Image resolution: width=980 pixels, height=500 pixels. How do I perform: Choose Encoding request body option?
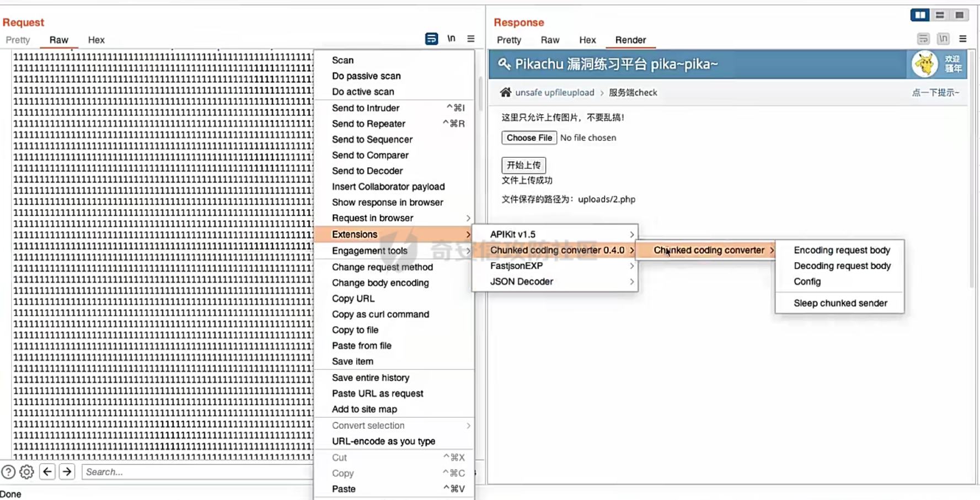tap(842, 250)
